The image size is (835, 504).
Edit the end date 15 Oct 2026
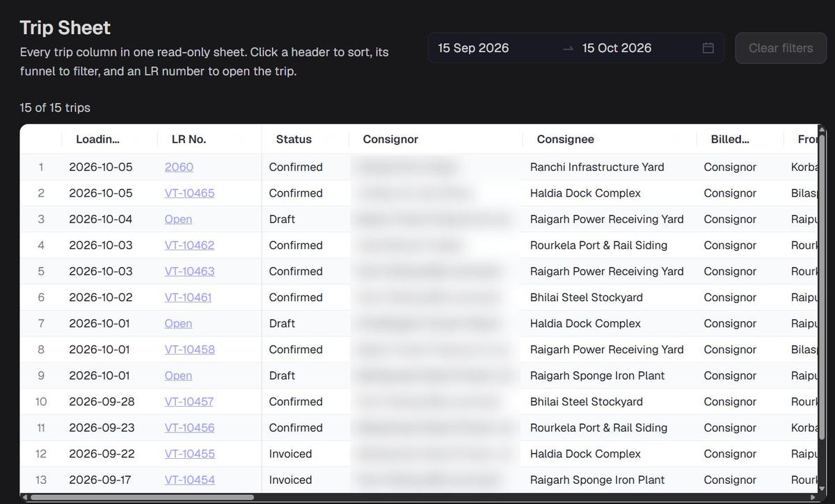tap(617, 48)
